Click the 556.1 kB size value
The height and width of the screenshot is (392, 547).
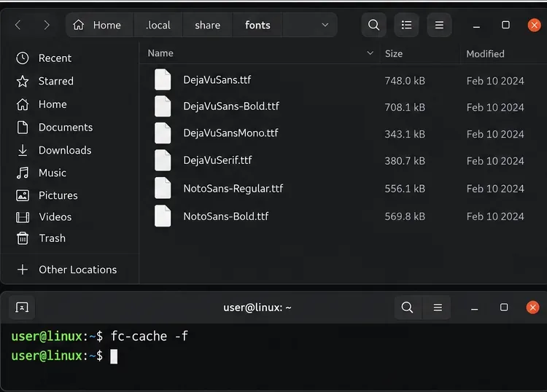405,189
